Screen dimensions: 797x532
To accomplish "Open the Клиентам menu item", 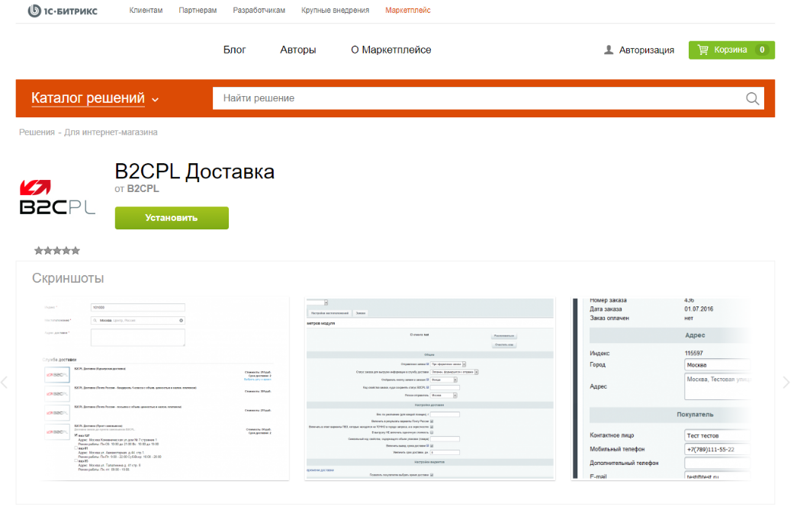I will pos(146,10).
